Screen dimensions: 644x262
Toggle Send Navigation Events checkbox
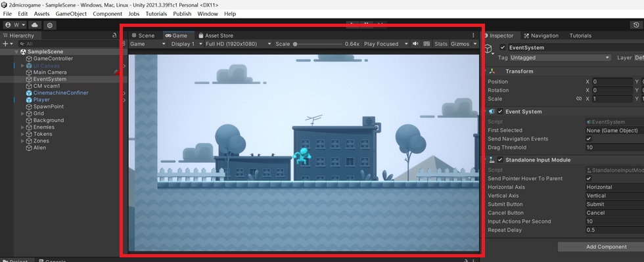589,139
